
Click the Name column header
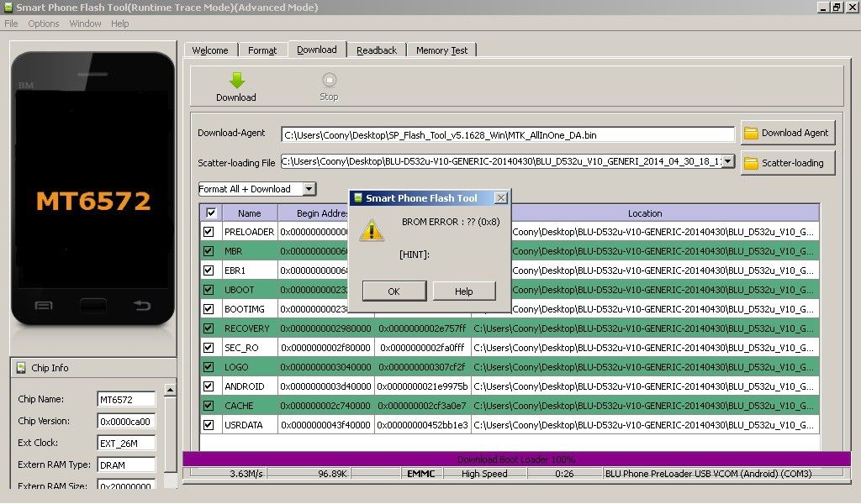pos(249,213)
